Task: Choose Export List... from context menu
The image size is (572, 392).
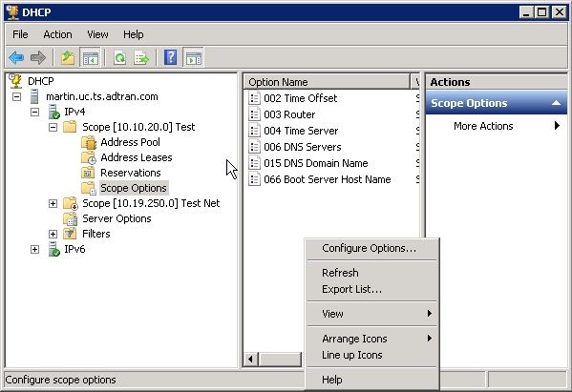Action: tap(372, 289)
